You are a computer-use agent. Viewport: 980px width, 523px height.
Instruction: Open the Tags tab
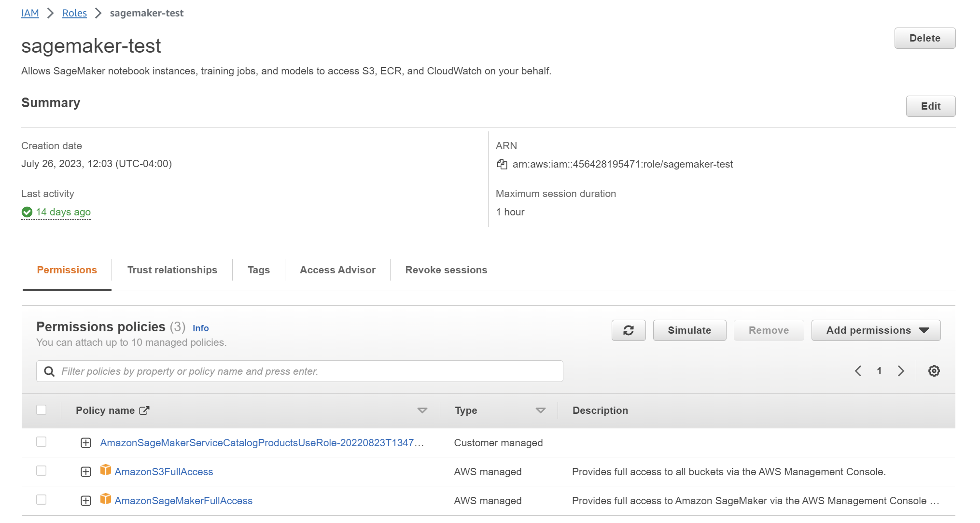pyautogui.click(x=259, y=270)
